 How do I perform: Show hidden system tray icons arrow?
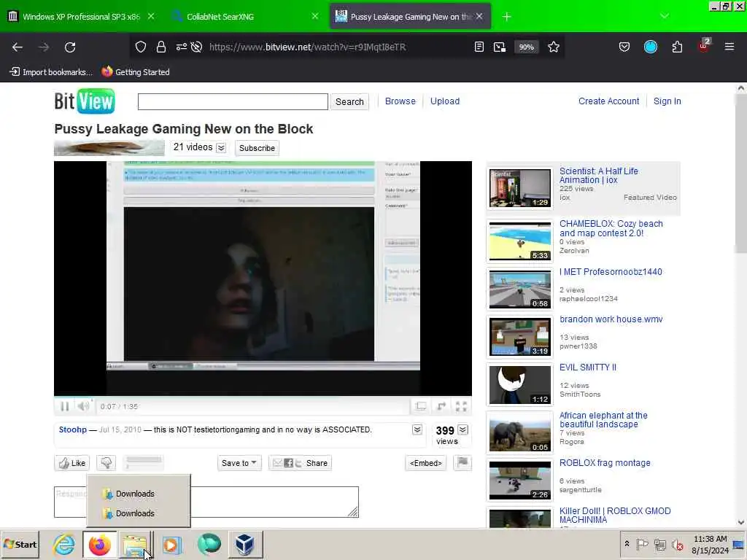(x=627, y=544)
